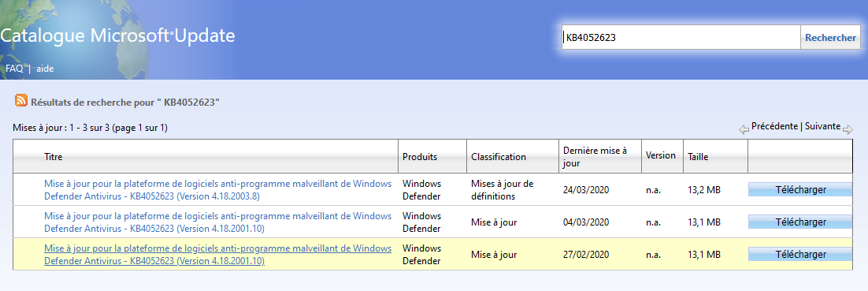The width and height of the screenshot is (868, 291).
Task: Sort by Taille column header
Action: (x=698, y=157)
